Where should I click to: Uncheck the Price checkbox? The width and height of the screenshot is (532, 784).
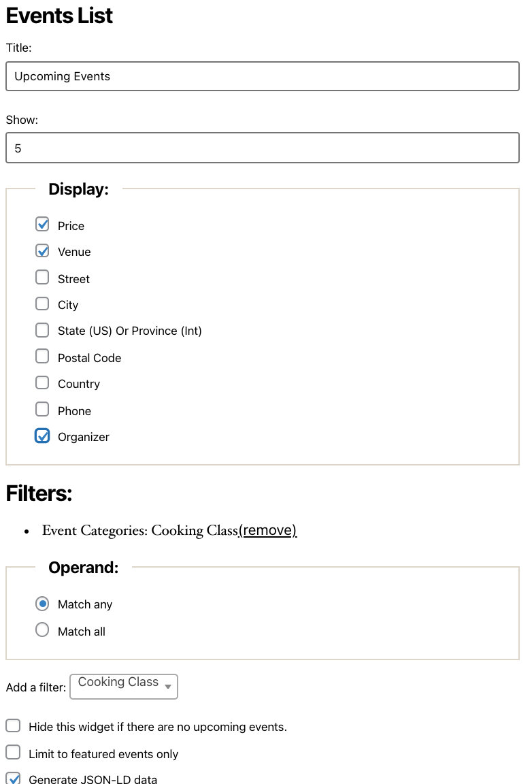[x=42, y=225]
